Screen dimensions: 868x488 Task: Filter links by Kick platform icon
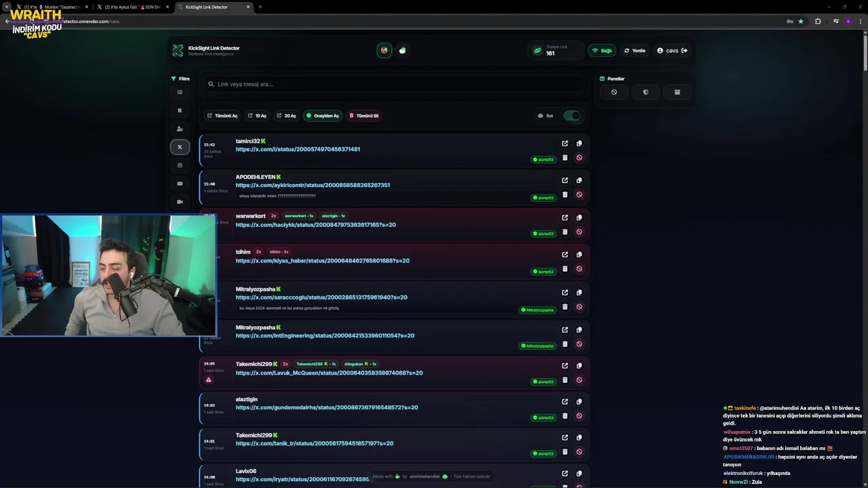coord(180,110)
